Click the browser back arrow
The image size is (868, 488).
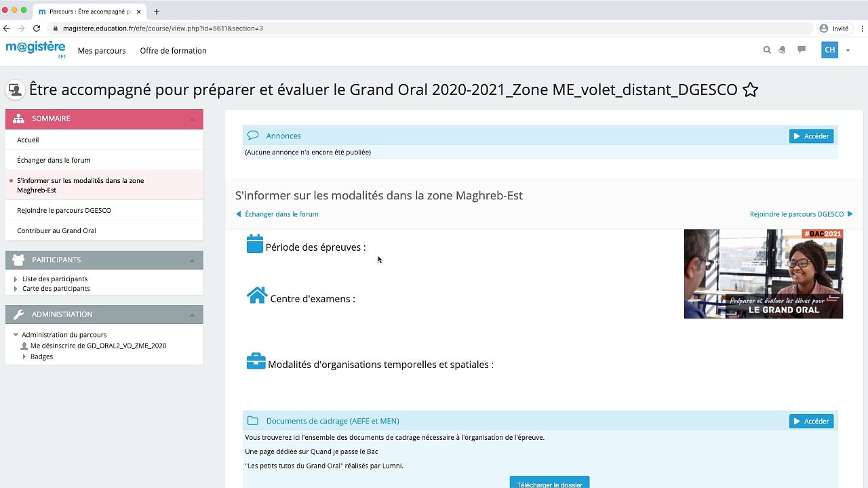coord(7,28)
